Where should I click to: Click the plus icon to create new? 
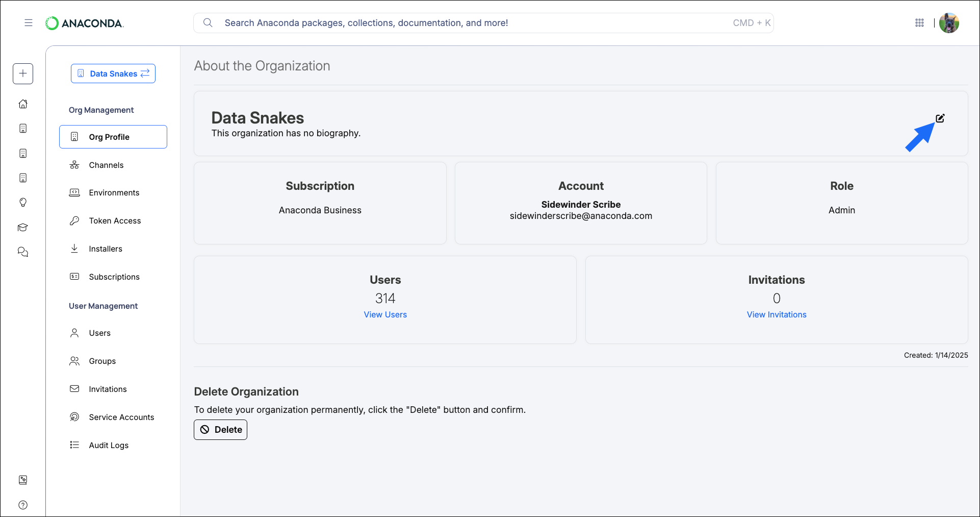(23, 73)
